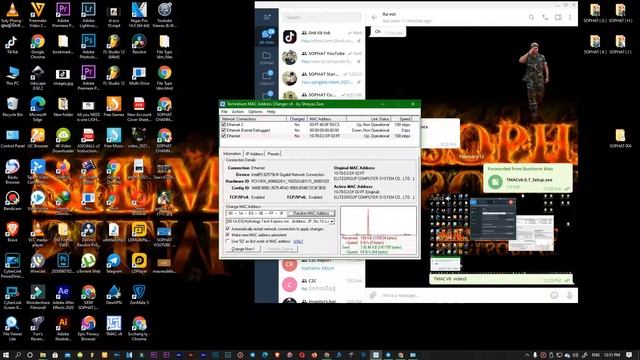Open the Microsoft Edge desktop shortcut
The width and height of the screenshot is (640, 360).
tap(38, 109)
